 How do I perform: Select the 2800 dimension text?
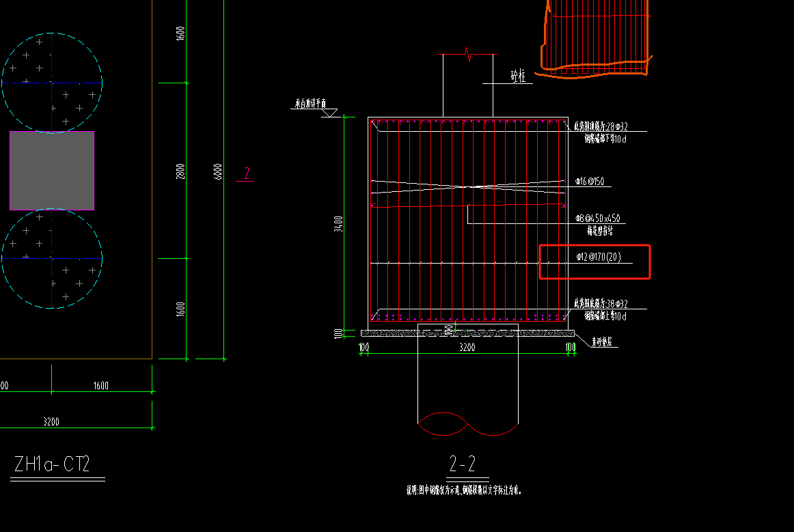(x=180, y=171)
